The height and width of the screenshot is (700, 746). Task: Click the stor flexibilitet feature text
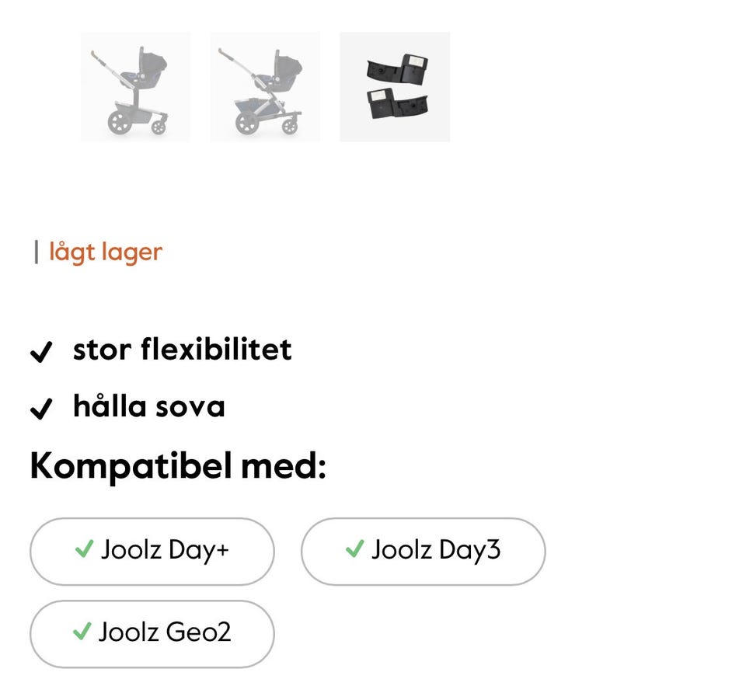pyautogui.click(x=182, y=350)
